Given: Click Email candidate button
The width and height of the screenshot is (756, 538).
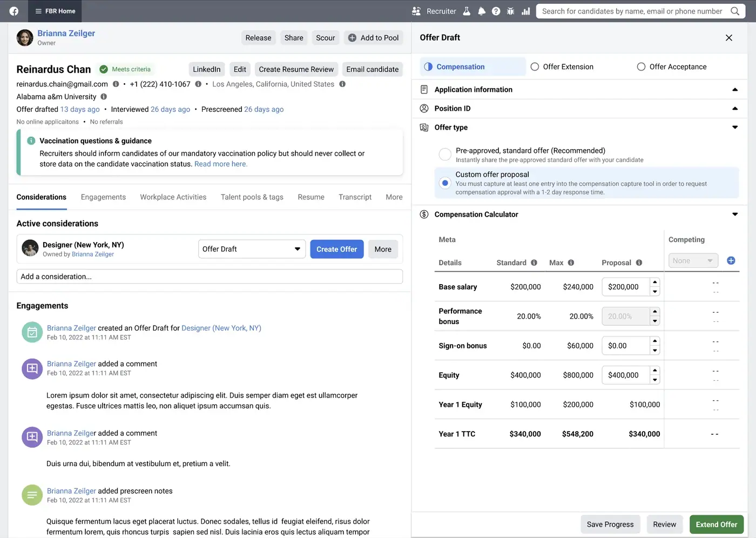Looking at the screenshot, I should click(x=373, y=69).
